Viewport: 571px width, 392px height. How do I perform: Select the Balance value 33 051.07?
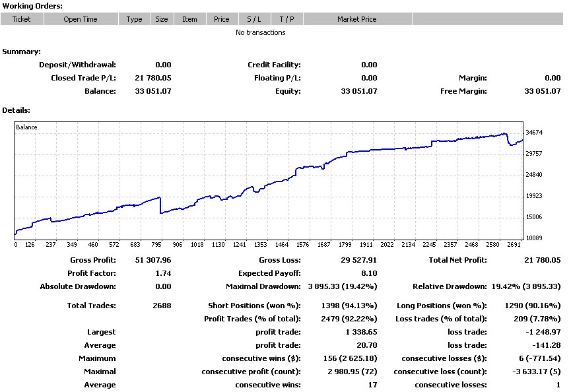(153, 91)
